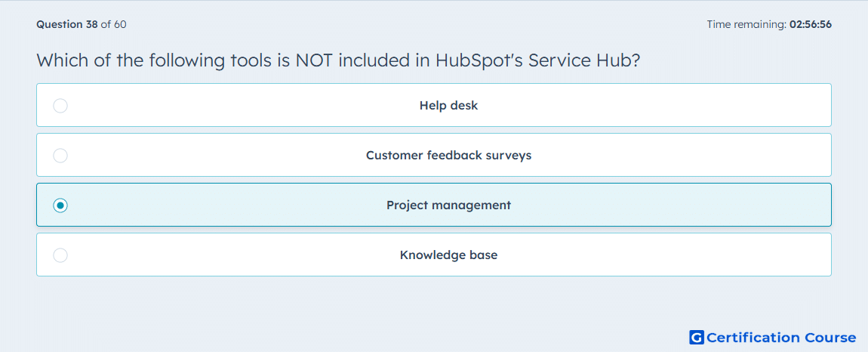
Task: Select the Customer feedback surveys radio button
Action: (x=60, y=155)
